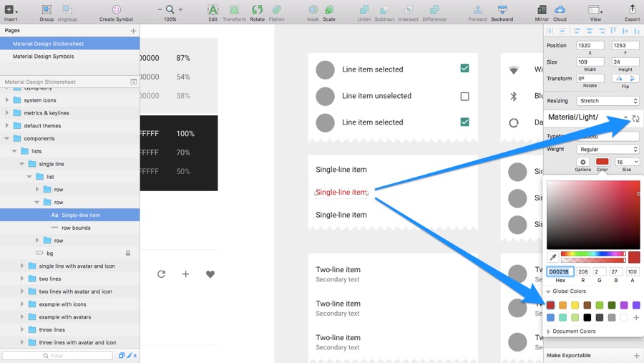Expand the three lines folder
Viewport: 644px width, 363px height.
(x=21, y=329)
